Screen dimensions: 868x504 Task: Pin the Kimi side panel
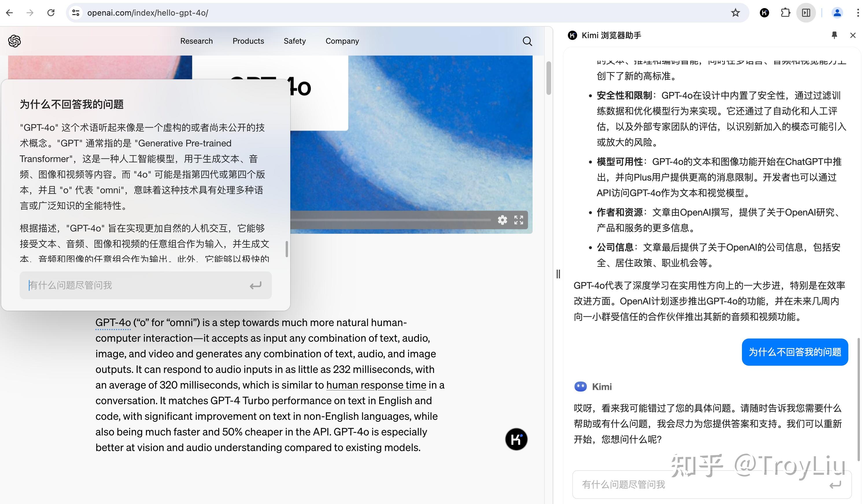click(x=834, y=35)
